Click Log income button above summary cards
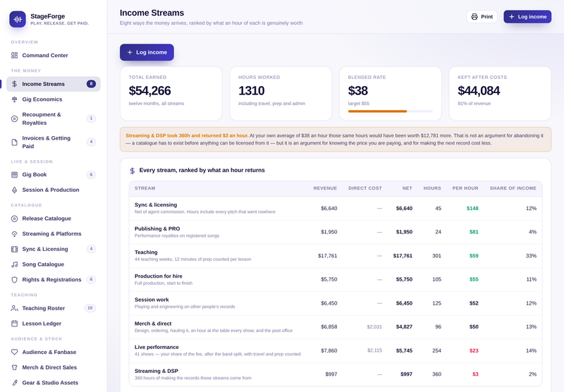 point(147,52)
